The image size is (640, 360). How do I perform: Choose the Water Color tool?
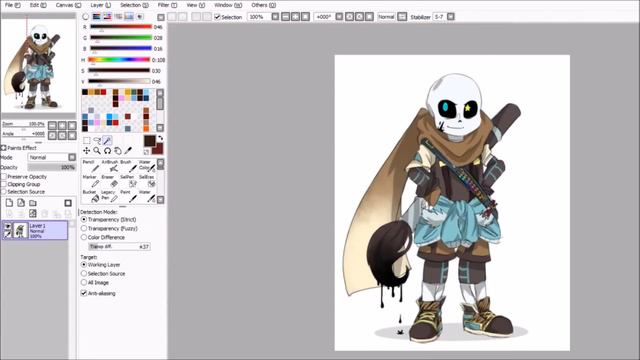pos(147,166)
